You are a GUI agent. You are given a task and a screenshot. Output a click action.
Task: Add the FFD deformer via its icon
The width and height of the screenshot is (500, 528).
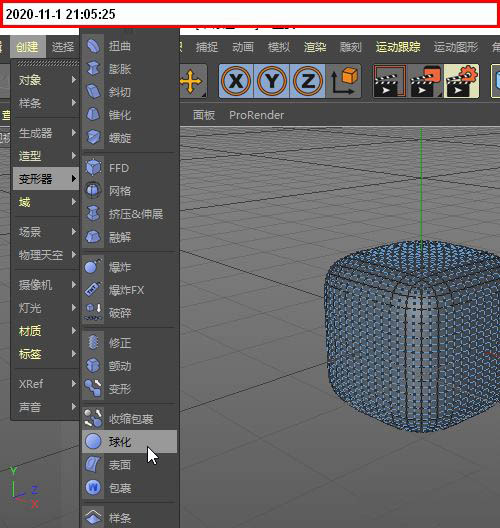point(93,168)
